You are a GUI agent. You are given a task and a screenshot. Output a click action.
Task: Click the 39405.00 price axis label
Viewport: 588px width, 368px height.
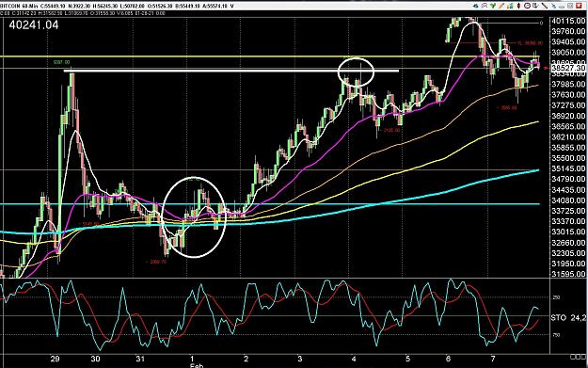tap(568, 42)
